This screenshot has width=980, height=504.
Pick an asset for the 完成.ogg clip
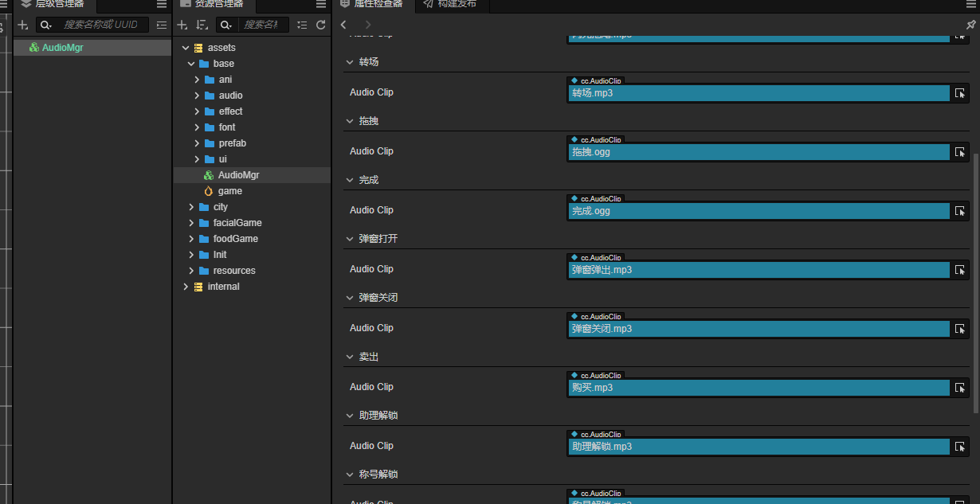point(960,211)
